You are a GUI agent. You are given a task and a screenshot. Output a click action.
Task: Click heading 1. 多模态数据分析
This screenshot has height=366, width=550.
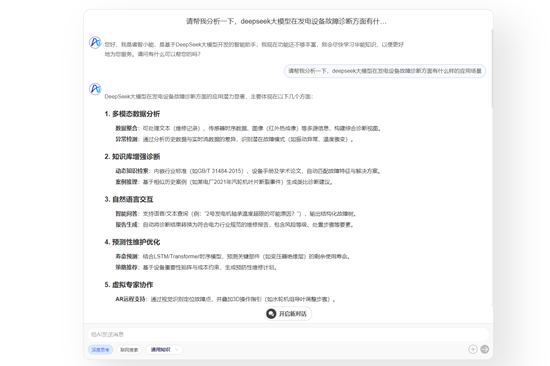(x=132, y=114)
